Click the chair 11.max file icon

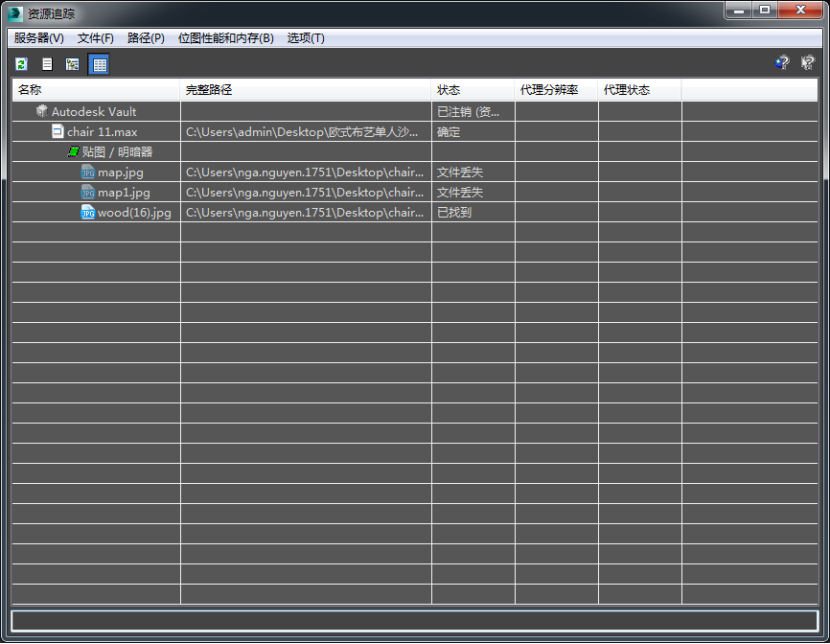tap(58, 131)
